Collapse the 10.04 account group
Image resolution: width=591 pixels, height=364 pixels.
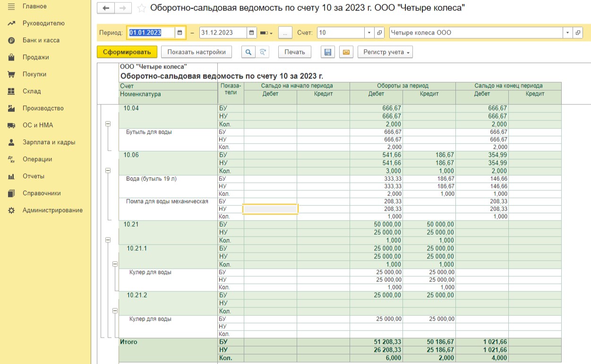(x=108, y=124)
